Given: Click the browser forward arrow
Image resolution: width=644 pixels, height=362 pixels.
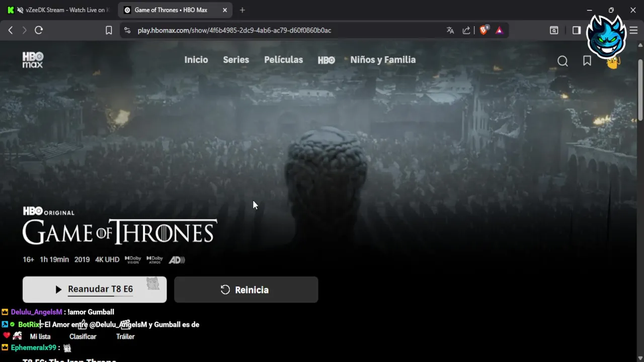Looking at the screenshot, I should [x=24, y=30].
